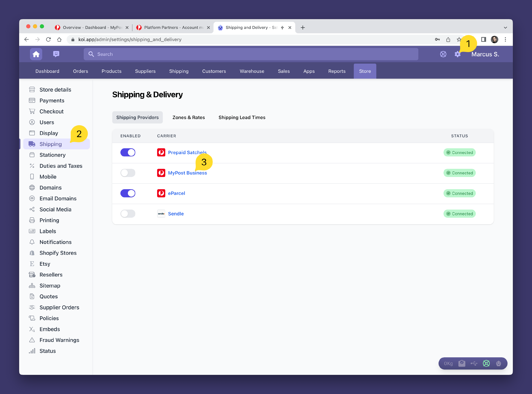This screenshot has width=532, height=394.
Task: Disable the Prepaid Satchels toggle
Action: pos(128,152)
